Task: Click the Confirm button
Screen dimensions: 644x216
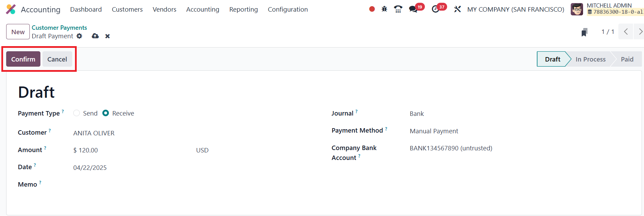Action: pyautogui.click(x=23, y=59)
